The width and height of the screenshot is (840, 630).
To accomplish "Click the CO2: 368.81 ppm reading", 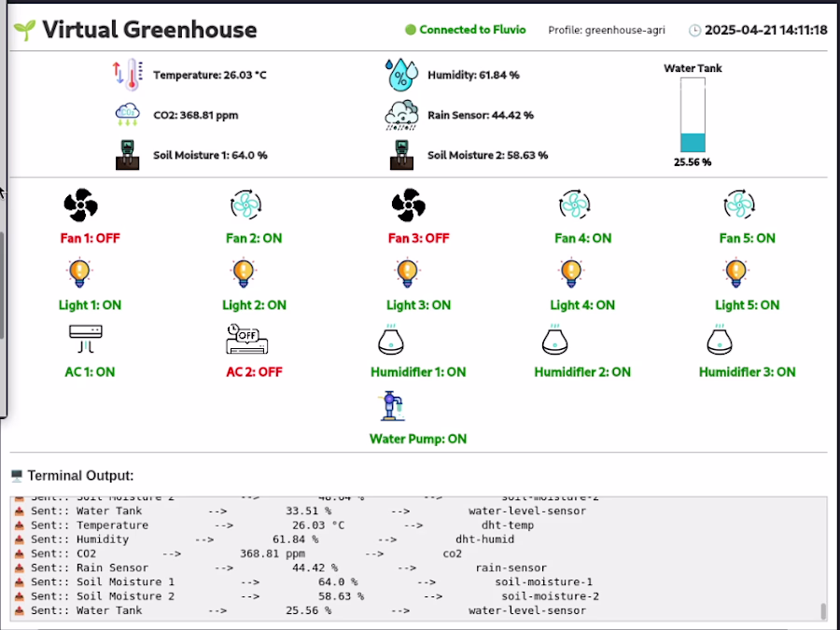I will pyautogui.click(x=196, y=115).
